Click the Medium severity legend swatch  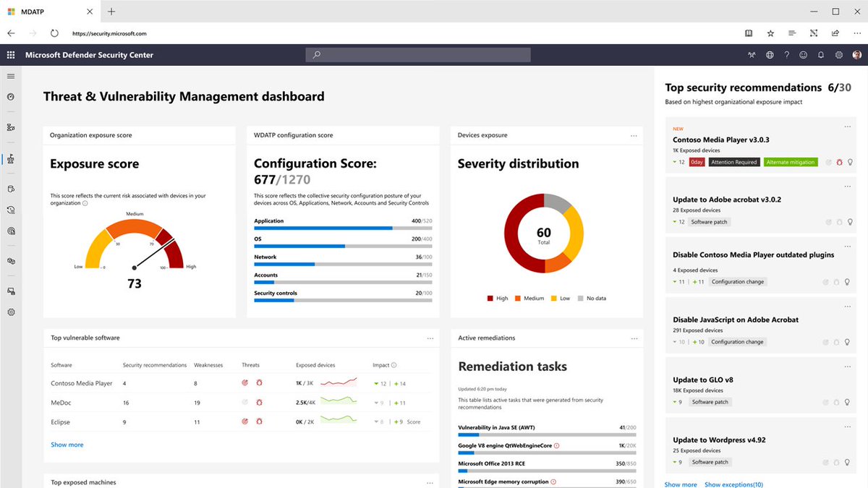pos(518,298)
